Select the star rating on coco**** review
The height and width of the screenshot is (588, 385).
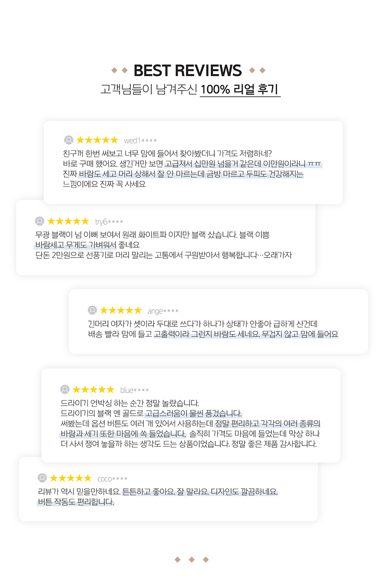(71, 478)
